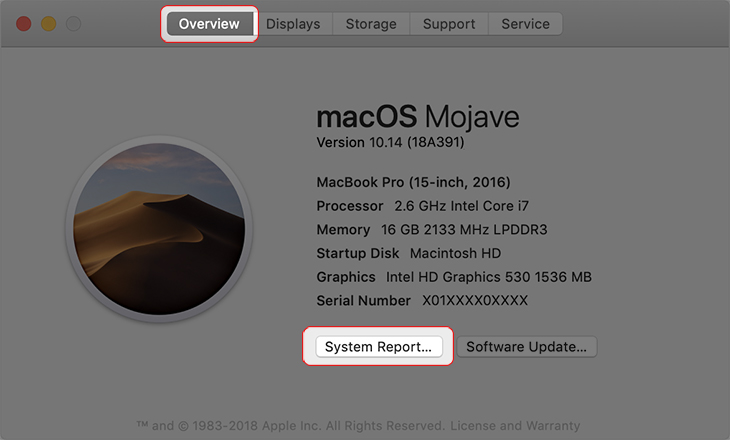Click the Serial Number value

tap(475, 300)
